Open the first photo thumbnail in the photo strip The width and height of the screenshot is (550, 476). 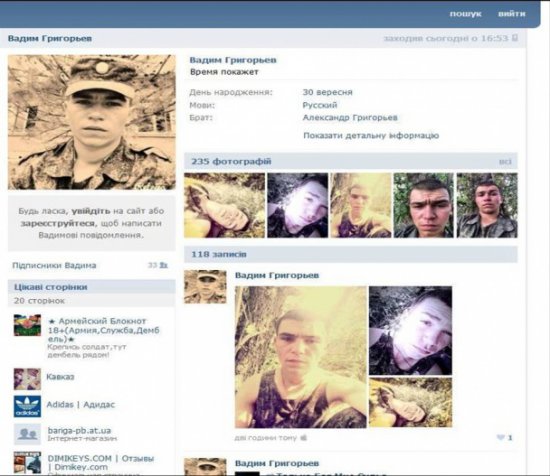point(224,205)
